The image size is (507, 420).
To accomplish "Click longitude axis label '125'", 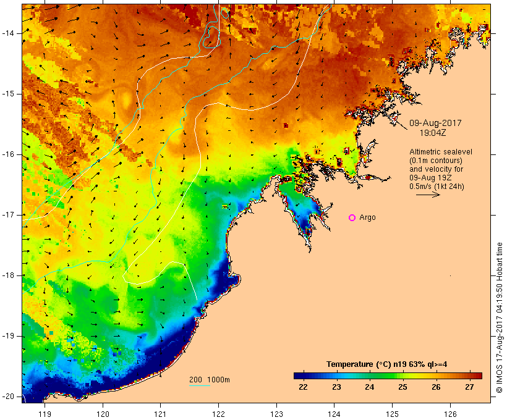I will tap(392, 414).
